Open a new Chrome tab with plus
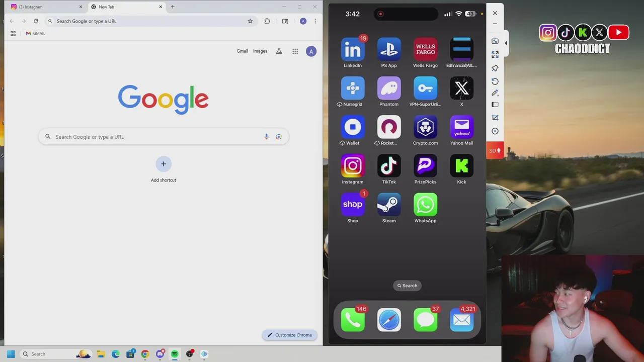The image size is (644, 362). [173, 7]
